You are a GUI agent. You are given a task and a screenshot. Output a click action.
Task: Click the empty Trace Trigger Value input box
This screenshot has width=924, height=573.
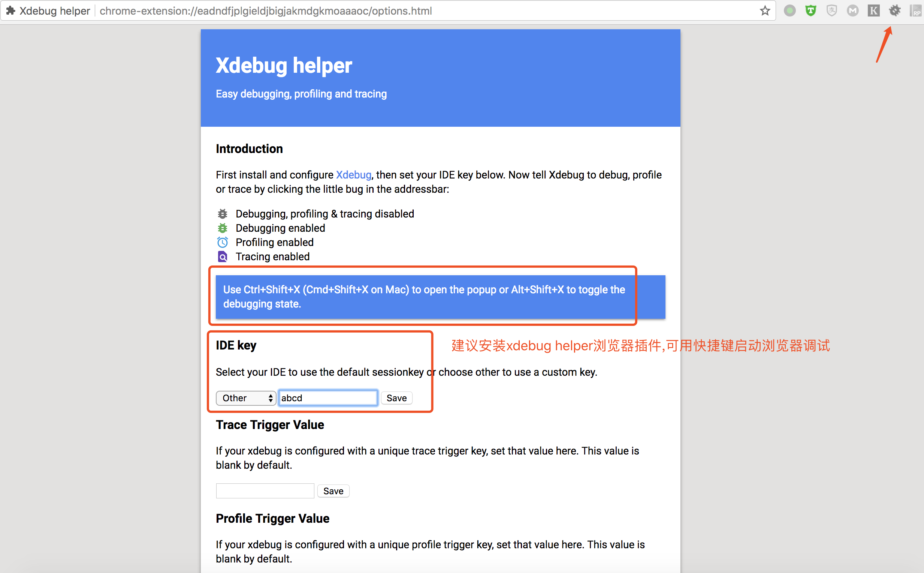click(x=265, y=490)
